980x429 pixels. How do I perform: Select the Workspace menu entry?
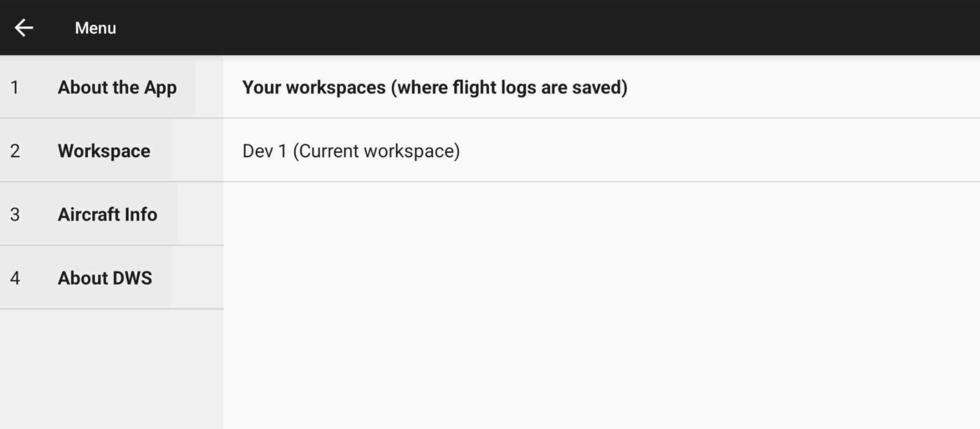[104, 151]
